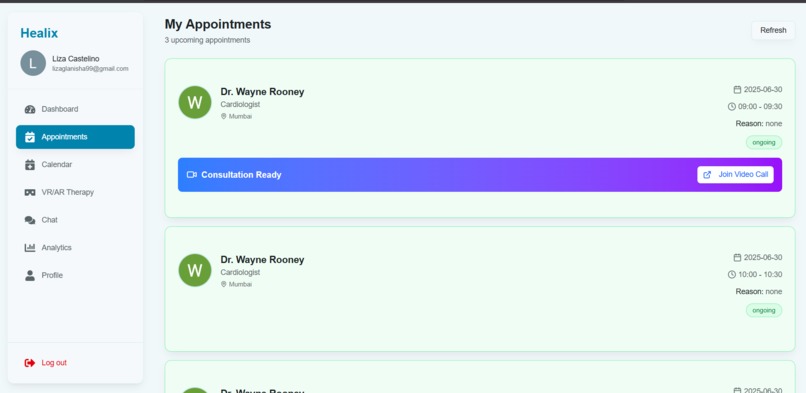The image size is (806, 393).
Task: Click the clock icon beside 10:00 - 10:30
Action: (x=732, y=274)
